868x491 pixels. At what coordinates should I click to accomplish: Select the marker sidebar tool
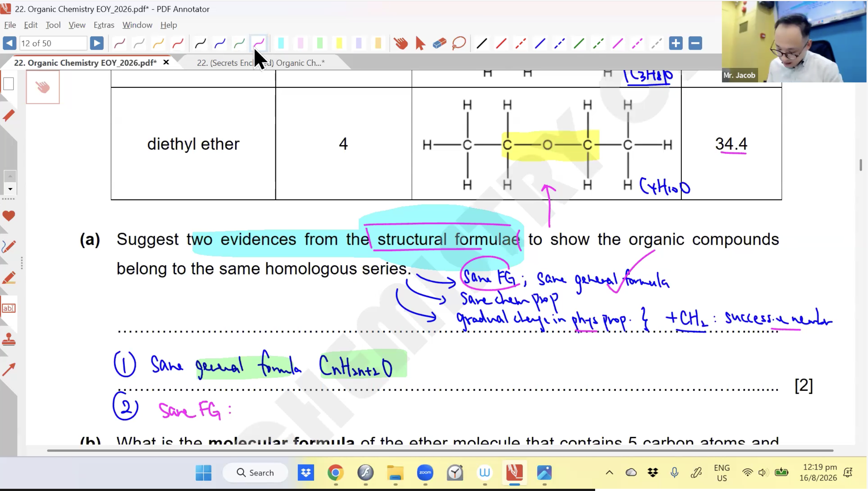(8, 278)
